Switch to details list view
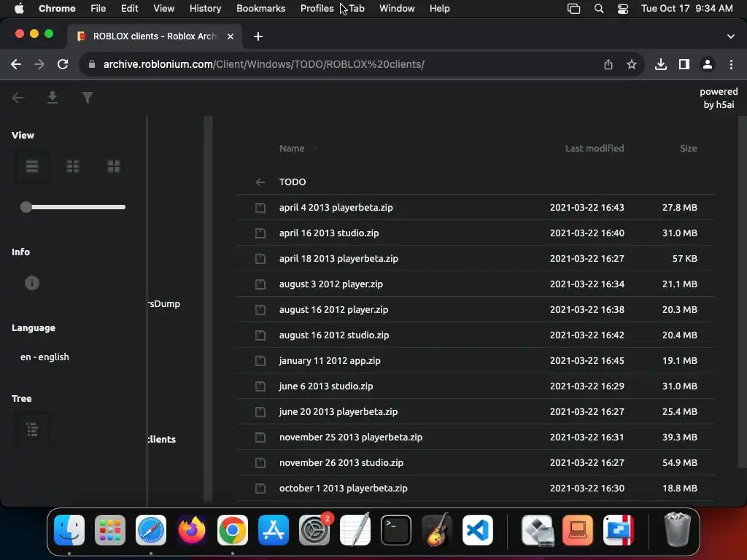 coord(32,166)
